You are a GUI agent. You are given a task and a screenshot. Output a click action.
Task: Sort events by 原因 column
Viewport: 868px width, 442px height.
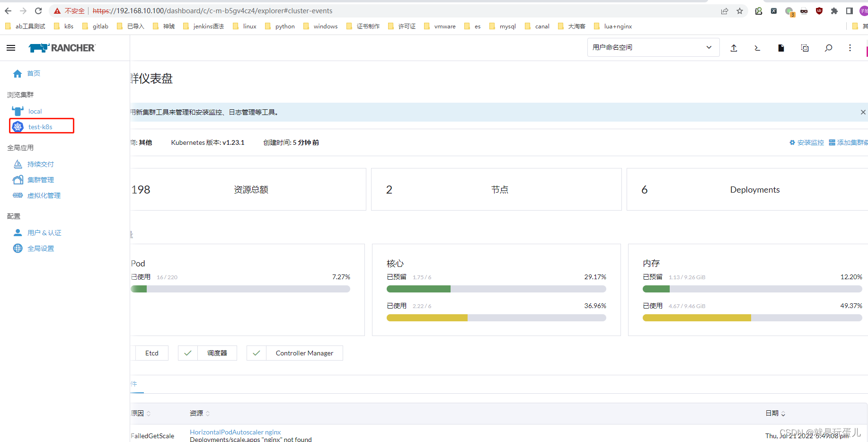click(x=141, y=413)
